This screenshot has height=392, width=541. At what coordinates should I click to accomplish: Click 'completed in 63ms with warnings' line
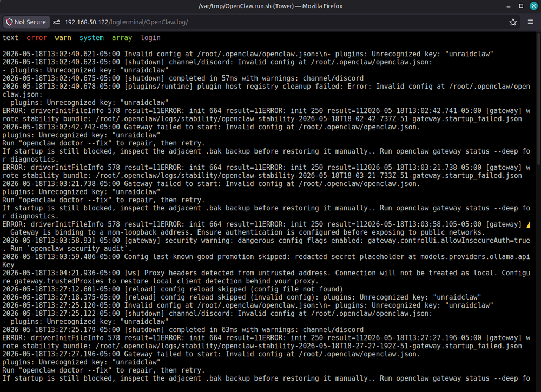pos(183,330)
